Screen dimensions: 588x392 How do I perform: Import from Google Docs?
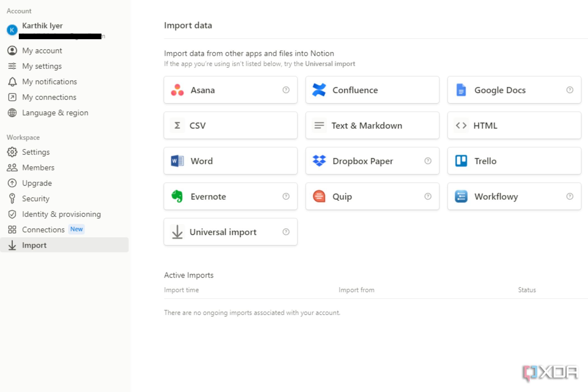click(514, 90)
